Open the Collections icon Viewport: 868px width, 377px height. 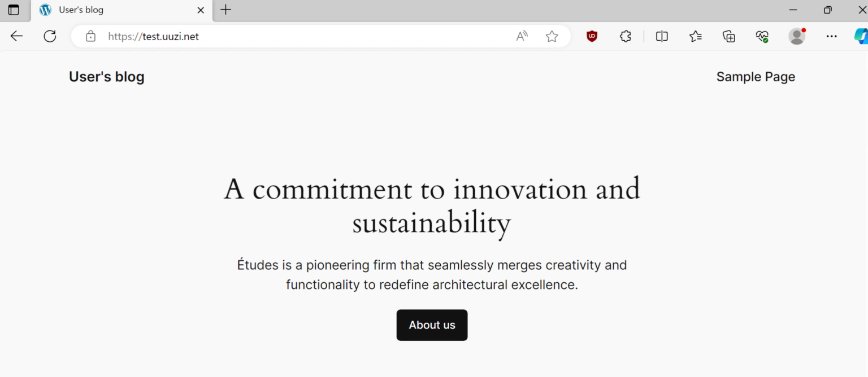click(x=729, y=37)
